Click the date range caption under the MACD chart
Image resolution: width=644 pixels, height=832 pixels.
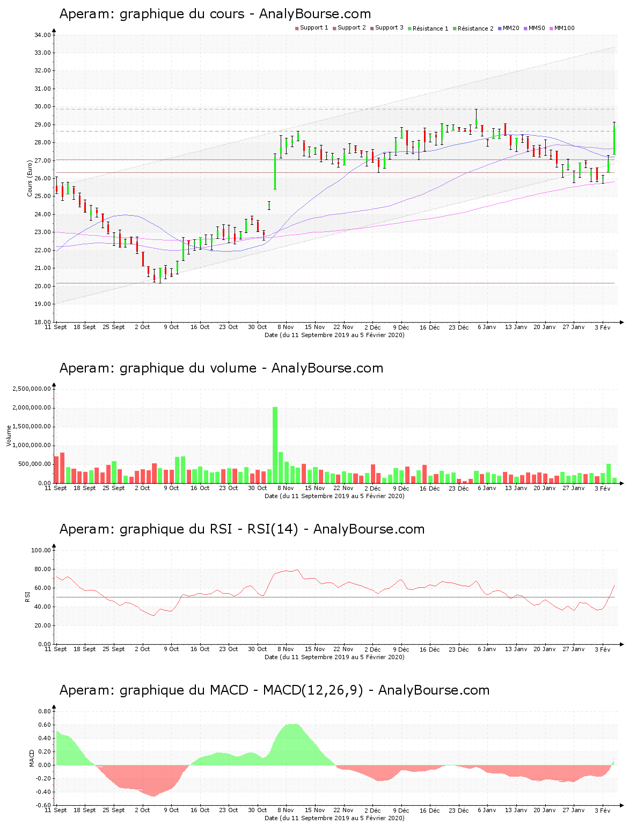click(x=334, y=818)
